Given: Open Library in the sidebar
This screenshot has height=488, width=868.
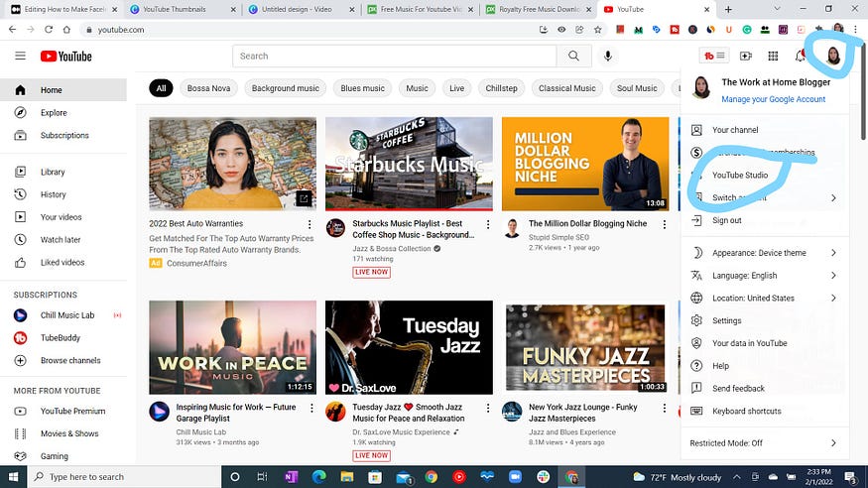Looking at the screenshot, I should coord(63,172).
